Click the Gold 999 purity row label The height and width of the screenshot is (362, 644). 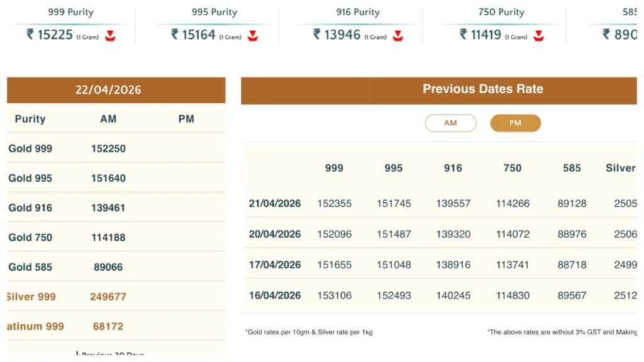click(30, 149)
